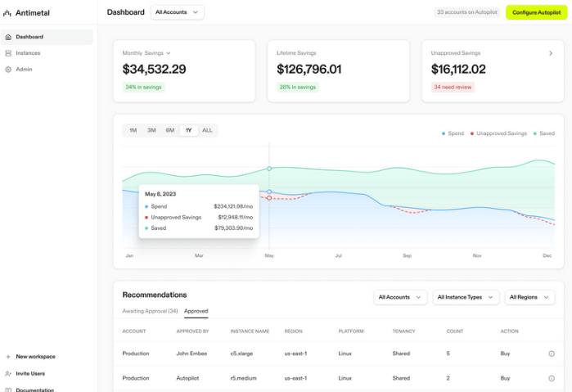Screen dimensions: 572x392
Task: Switch to Awaiting Approval (34) tab
Action: click(150, 311)
